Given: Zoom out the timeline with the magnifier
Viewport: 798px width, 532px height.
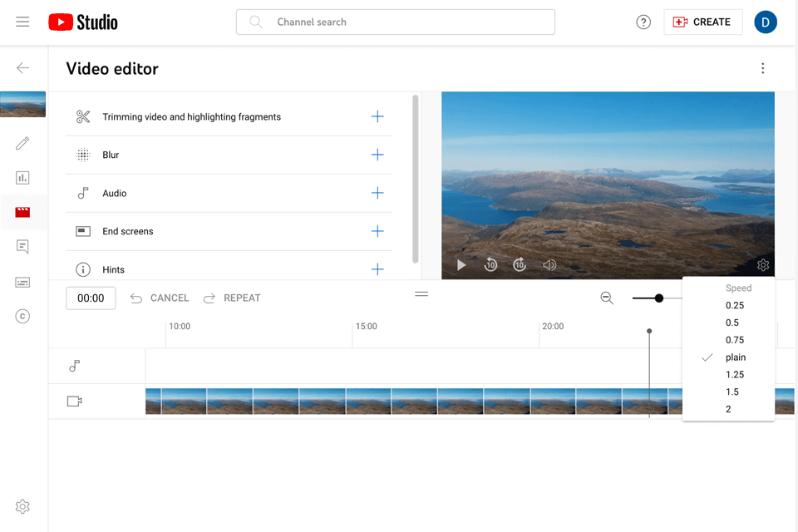Looking at the screenshot, I should coord(607,298).
